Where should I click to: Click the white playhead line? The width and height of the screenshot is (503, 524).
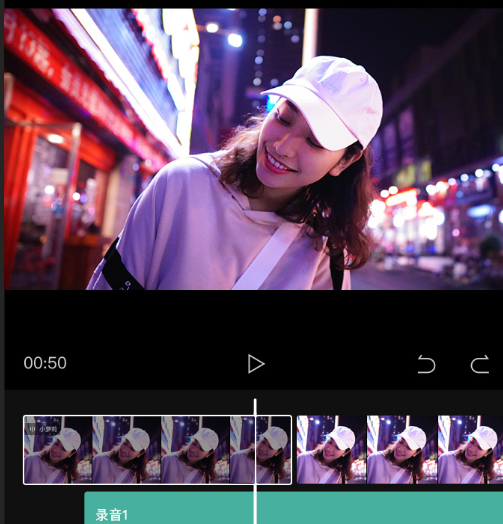tap(255, 461)
